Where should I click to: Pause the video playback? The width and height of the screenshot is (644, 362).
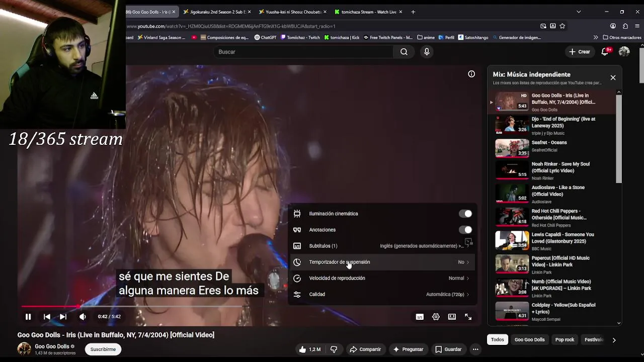tap(28, 317)
